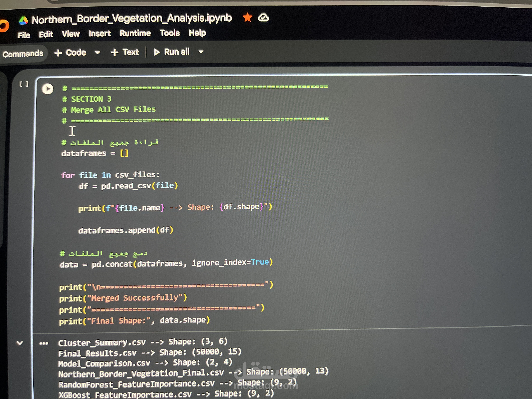Click the 'dataframes.append(df)' line
Viewport: 532px width, 399px height.
(x=126, y=230)
